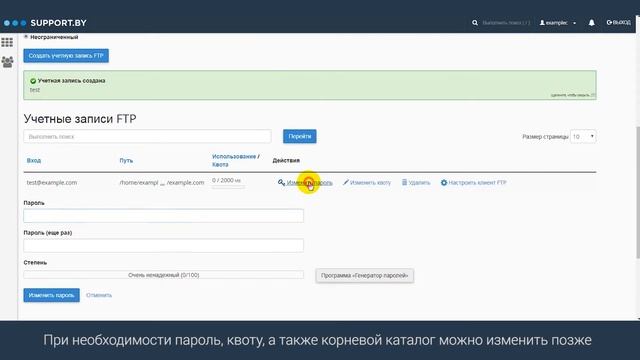Dismiss the account created success message
The height and width of the screenshot is (360, 640).
pos(573,95)
